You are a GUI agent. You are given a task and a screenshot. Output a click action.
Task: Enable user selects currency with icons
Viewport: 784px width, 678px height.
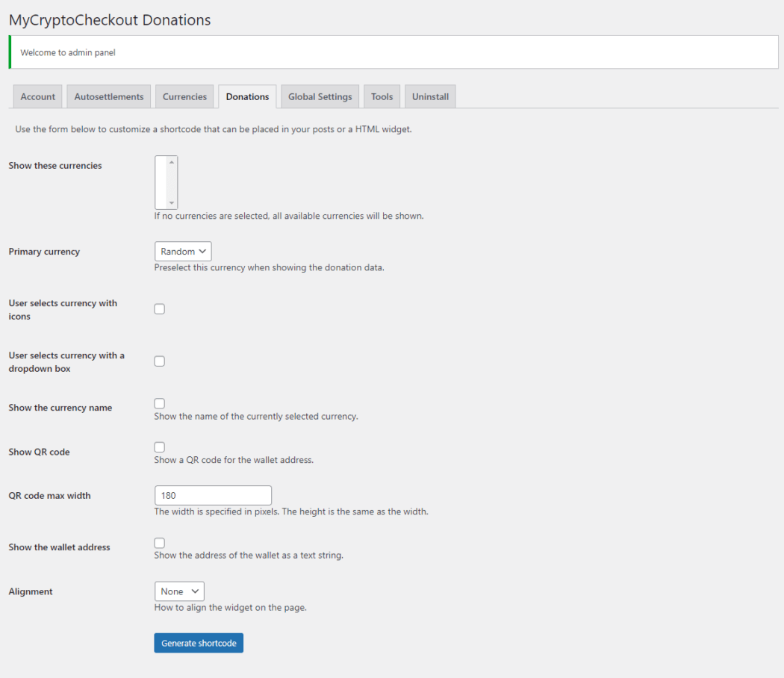click(160, 309)
